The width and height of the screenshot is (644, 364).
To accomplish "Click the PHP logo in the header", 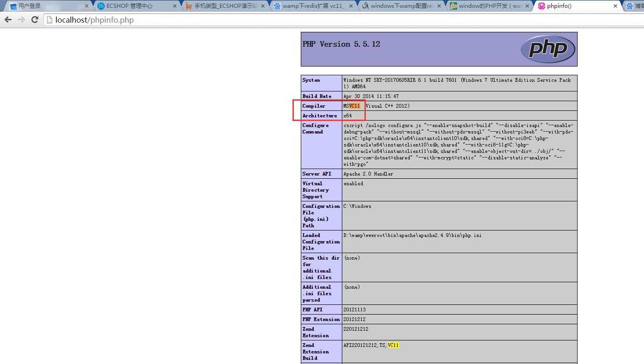I will point(548,49).
